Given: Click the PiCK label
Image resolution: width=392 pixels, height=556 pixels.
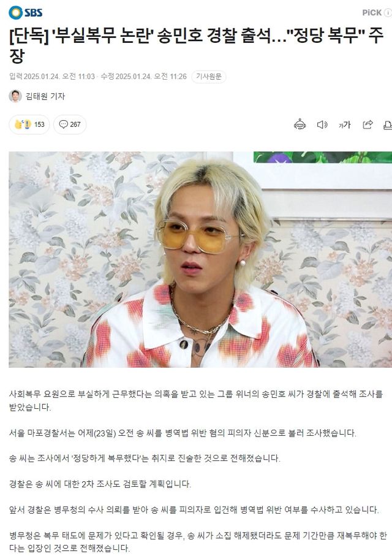Looking at the screenshot, I should click(372, 13).
